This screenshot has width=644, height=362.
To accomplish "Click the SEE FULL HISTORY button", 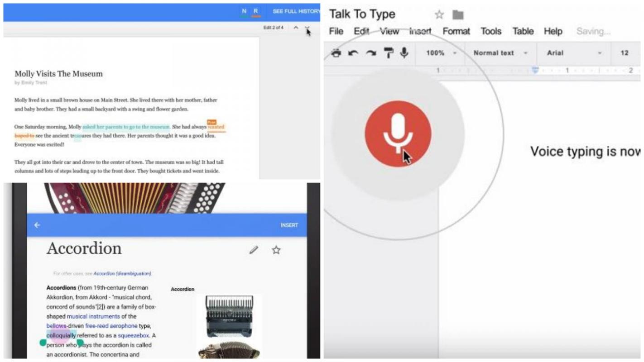I will pyautogui.click(x=296, y=11).
